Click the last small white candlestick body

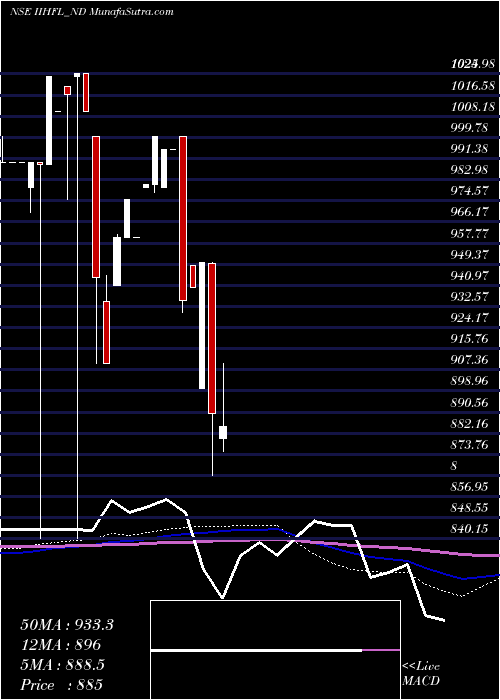coord(223,432)
